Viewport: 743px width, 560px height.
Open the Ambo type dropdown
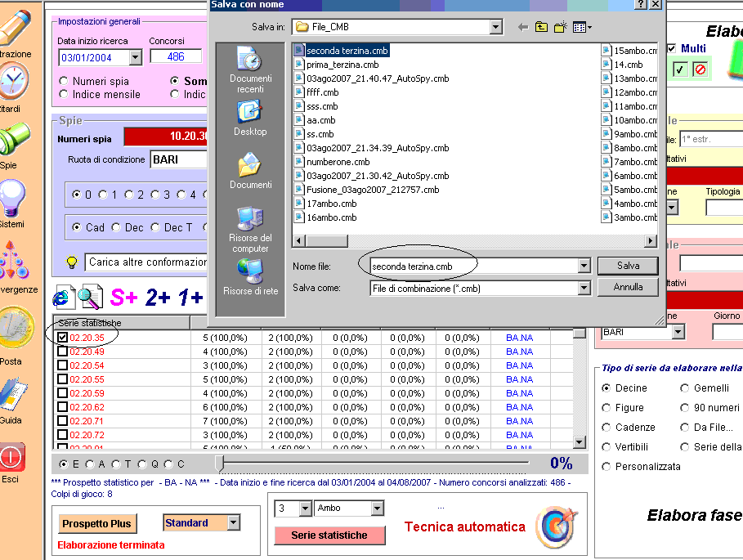[377, 508]
